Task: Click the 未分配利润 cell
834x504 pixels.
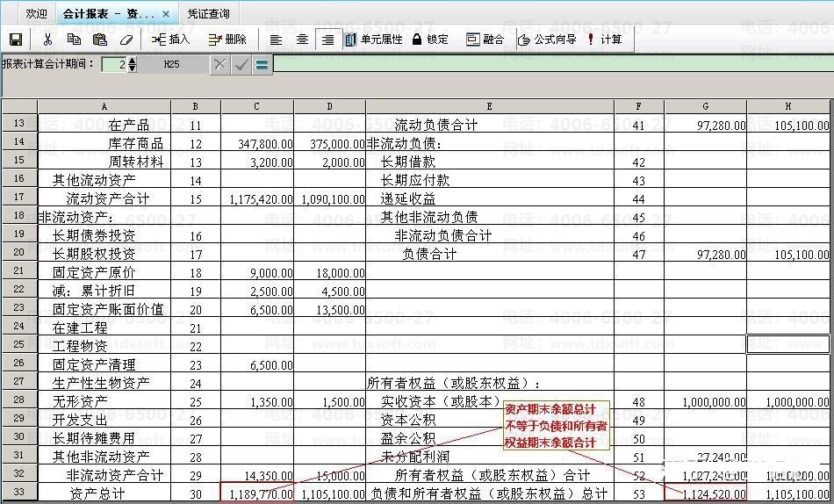Action: point(490,456)
